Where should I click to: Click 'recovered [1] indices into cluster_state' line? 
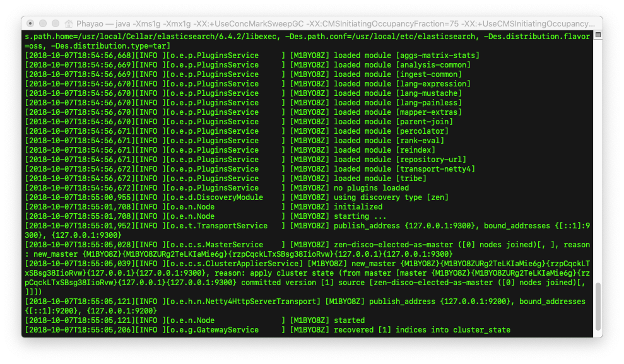422,330
